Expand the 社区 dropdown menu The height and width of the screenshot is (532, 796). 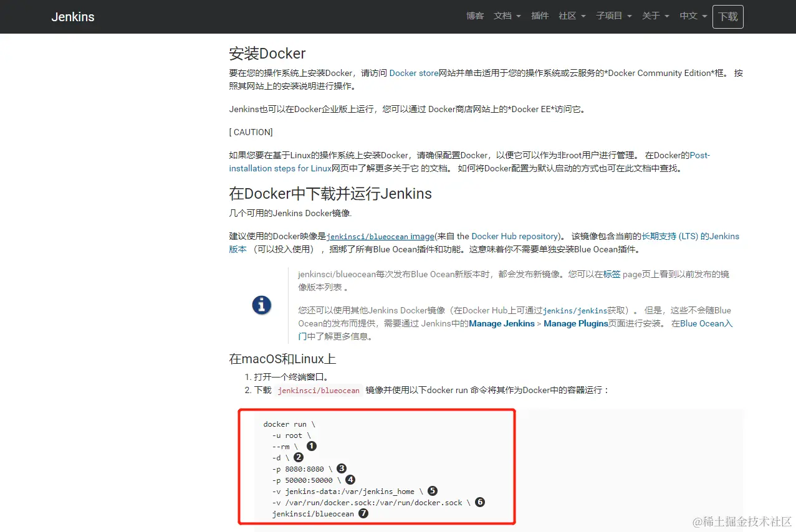[x=572, y=16]
